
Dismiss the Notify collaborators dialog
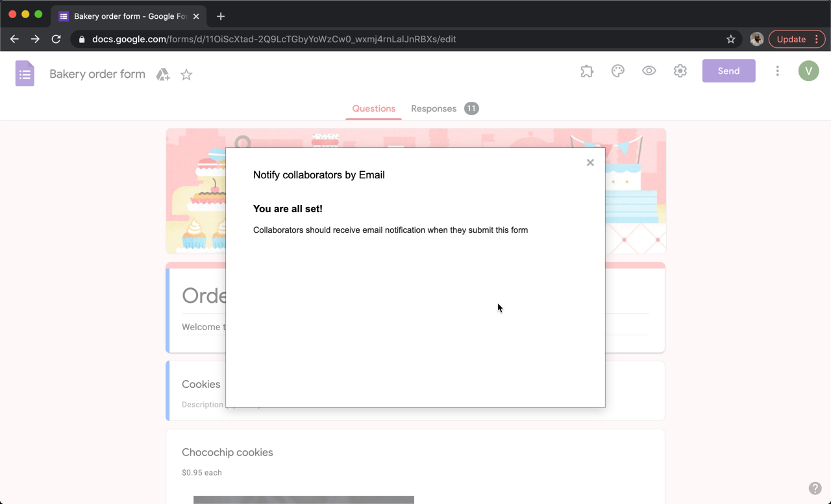coord(590,162)
